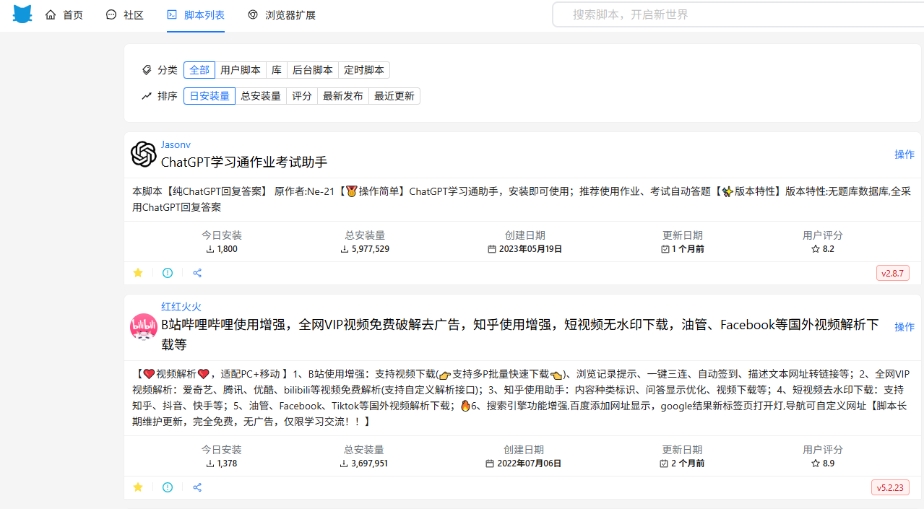Share the ChatGPT学习通作业考试助手 script
Image resolution: width=924 pixels, height=509 pixels.
[197, 273]
